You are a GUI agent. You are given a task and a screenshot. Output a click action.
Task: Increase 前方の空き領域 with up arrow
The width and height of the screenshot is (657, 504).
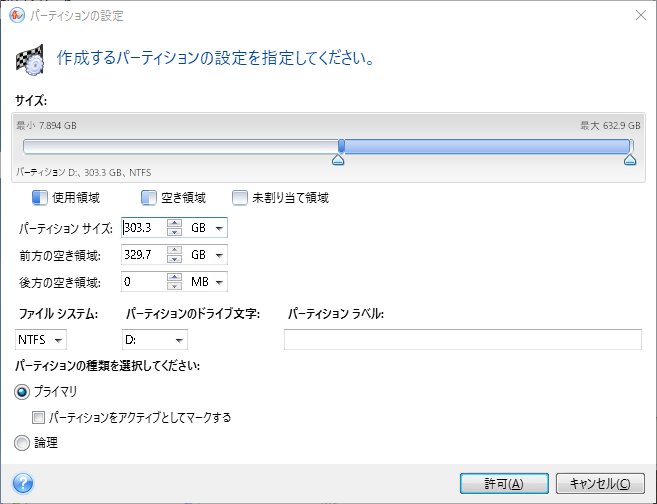(174, 251)
